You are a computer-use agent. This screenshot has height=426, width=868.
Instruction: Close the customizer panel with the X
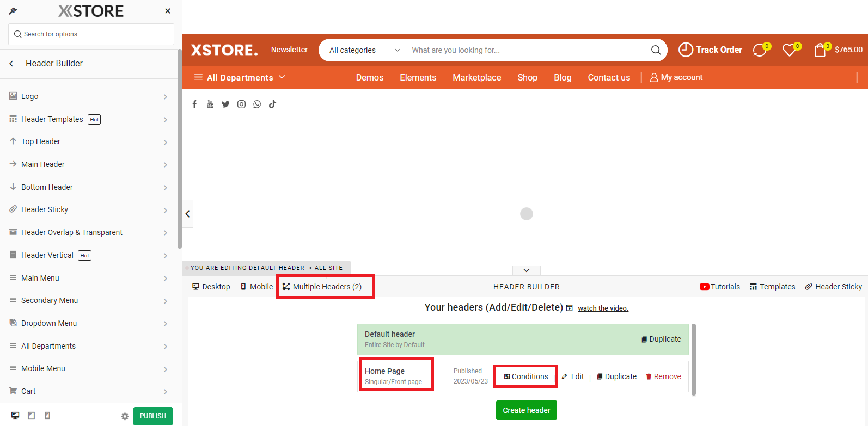pos(168,11)
